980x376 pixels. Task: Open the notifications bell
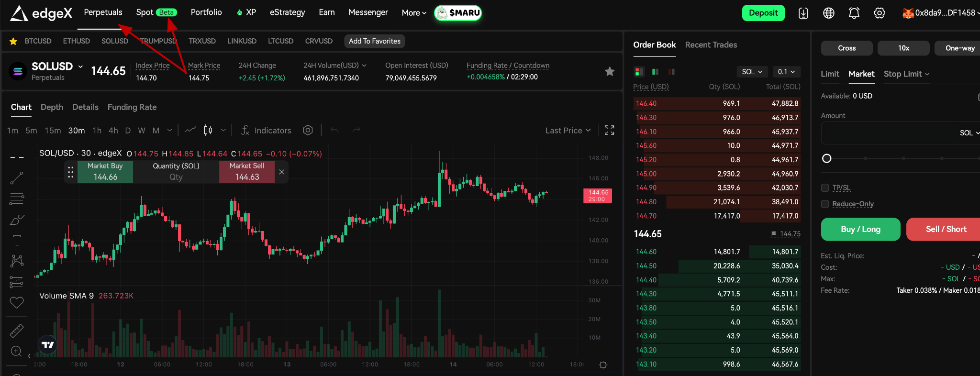point(854,13)
